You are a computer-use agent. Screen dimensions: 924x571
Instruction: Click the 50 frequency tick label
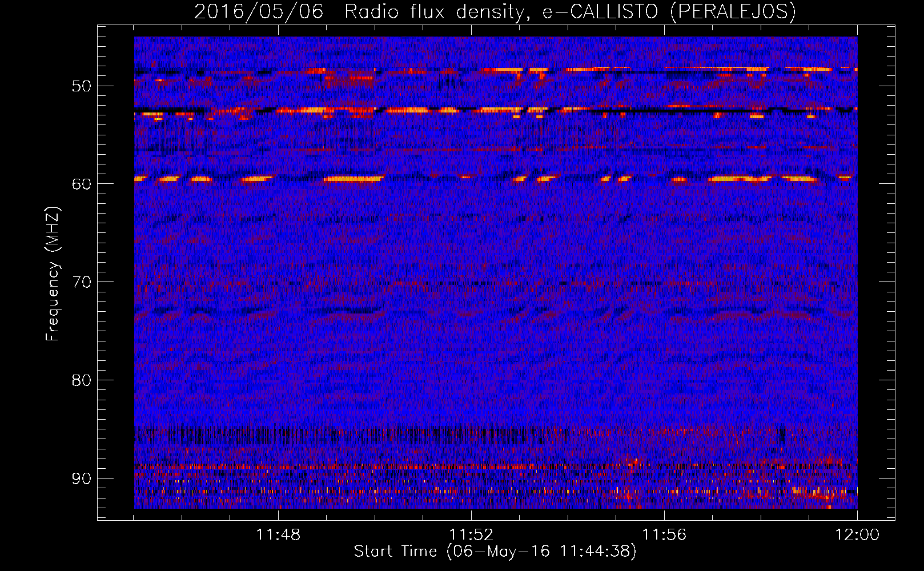(81, 86)
